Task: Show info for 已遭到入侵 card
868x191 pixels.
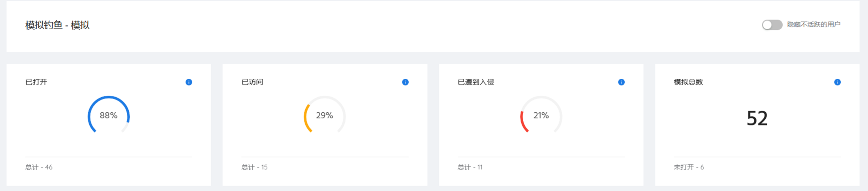Action: click(621, 82)
